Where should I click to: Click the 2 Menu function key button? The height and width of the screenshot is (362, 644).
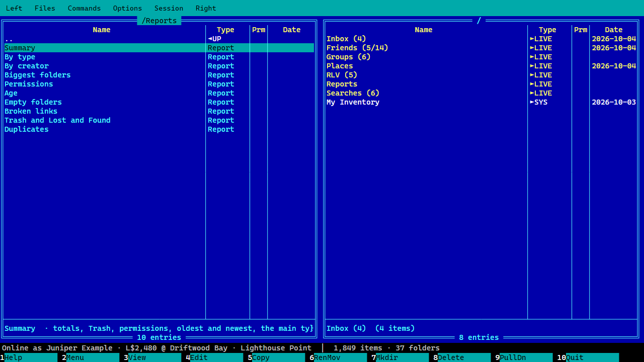(91, 357)
